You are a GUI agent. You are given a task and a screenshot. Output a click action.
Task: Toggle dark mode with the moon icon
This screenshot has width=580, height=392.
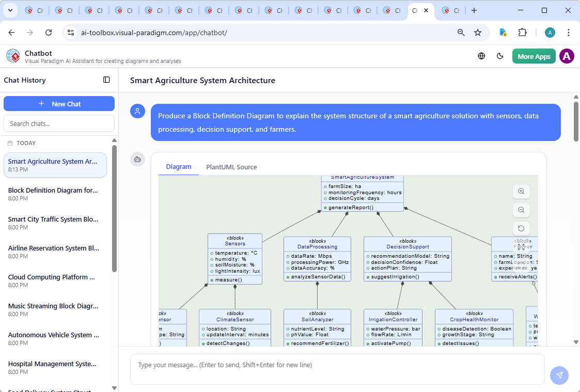[x=500, y=56]
